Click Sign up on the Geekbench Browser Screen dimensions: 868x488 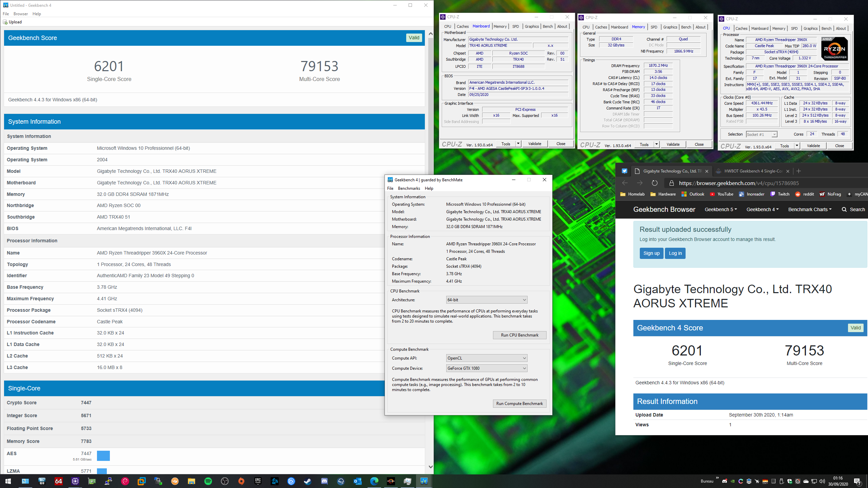(x=651, y=253)
